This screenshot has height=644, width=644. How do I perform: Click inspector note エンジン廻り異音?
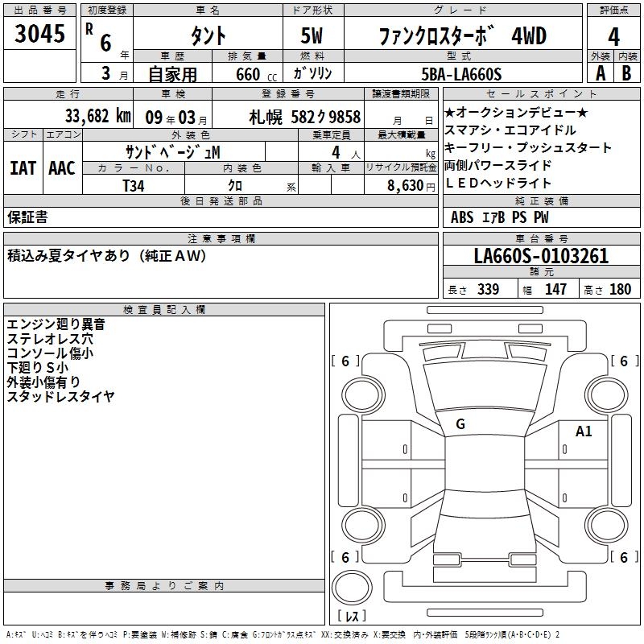tap(56, 324)
